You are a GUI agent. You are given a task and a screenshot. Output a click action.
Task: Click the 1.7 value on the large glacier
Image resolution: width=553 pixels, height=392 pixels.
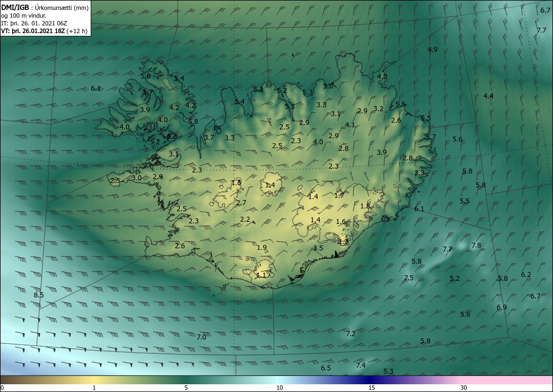click(339, 195)
